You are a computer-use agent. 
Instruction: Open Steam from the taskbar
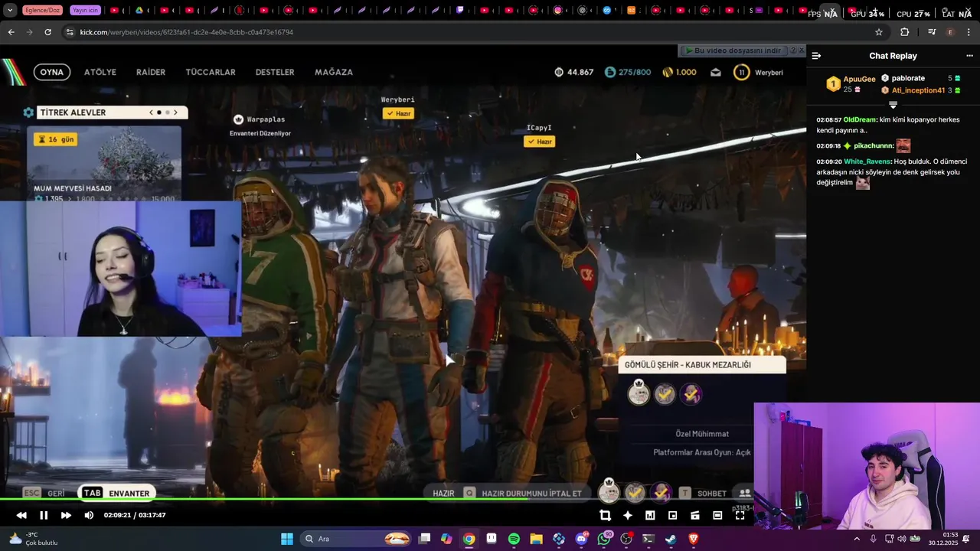[671, 539]
